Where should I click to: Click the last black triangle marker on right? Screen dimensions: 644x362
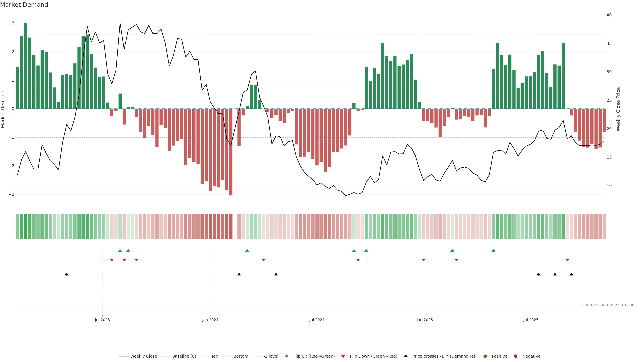click(x=571, y=274)
